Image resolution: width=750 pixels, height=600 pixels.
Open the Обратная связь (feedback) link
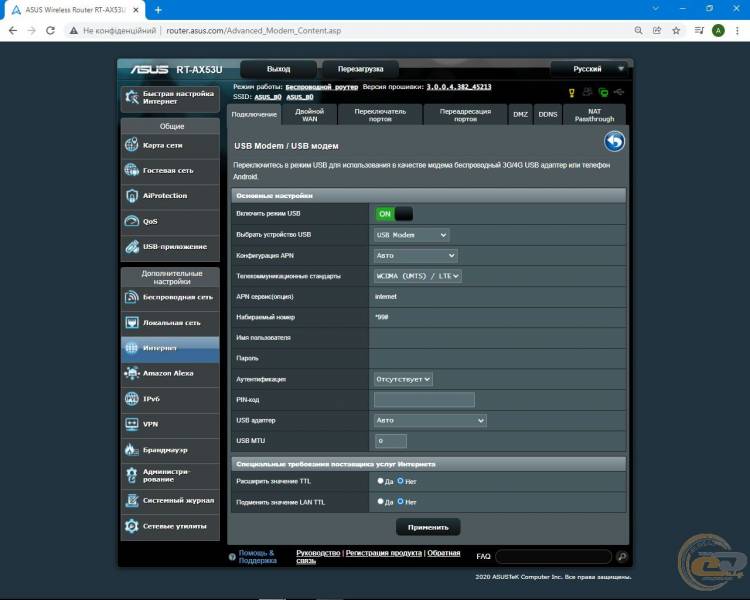pyautogui.click(x=378, y=557)
